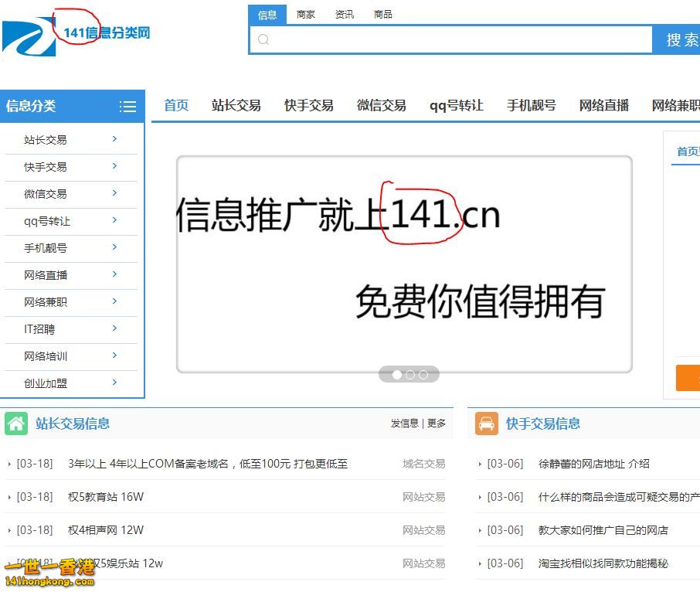Open 快手交易 text link in sidebar
This screenshot has width=700, height=592.
pos(46,167)
